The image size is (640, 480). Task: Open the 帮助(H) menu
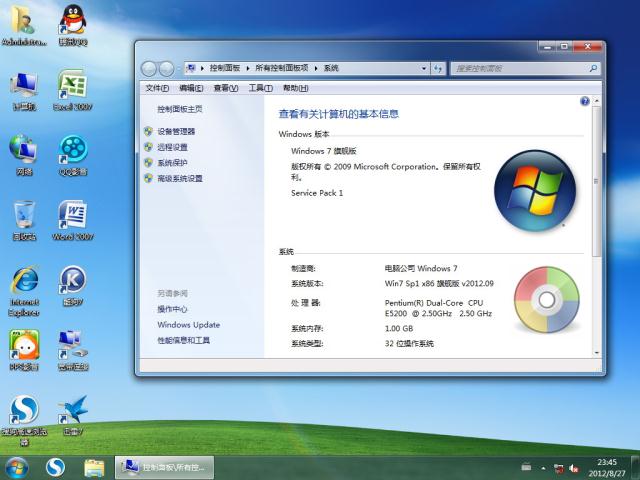(x=296, y=88)
